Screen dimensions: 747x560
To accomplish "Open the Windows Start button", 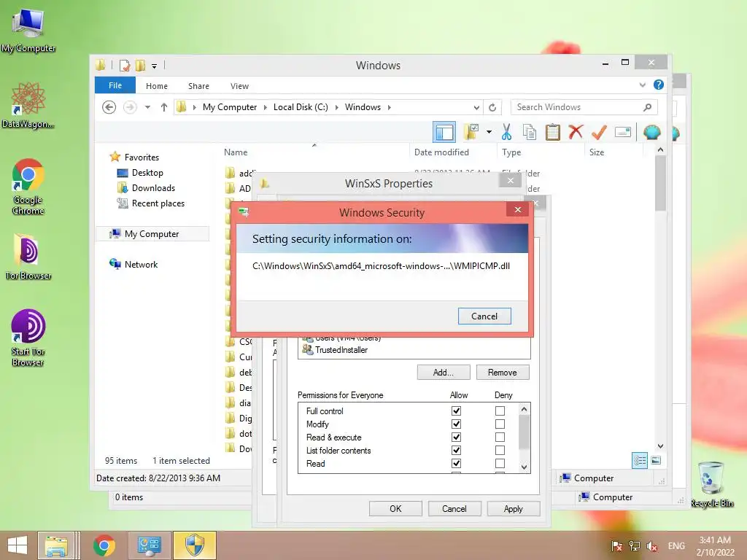I will (18, 545).
